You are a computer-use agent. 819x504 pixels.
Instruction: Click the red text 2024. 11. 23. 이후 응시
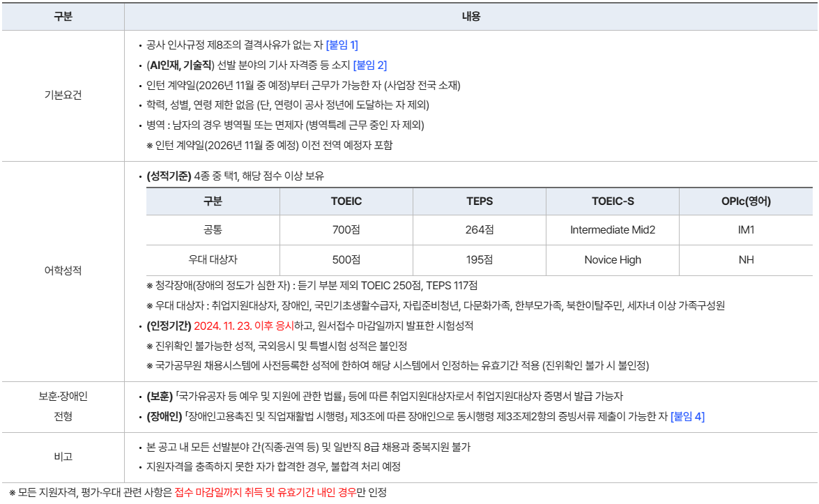click(x=244, y=326)
